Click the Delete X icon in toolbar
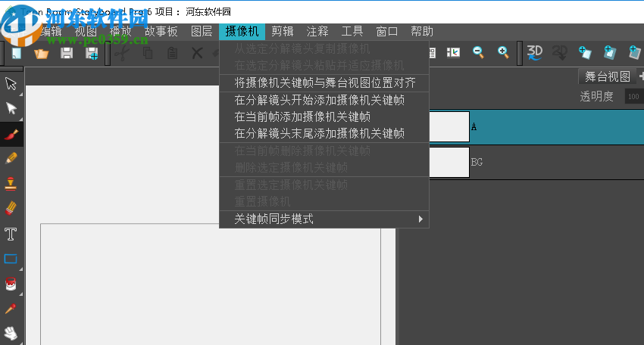 tap(197, 53)
